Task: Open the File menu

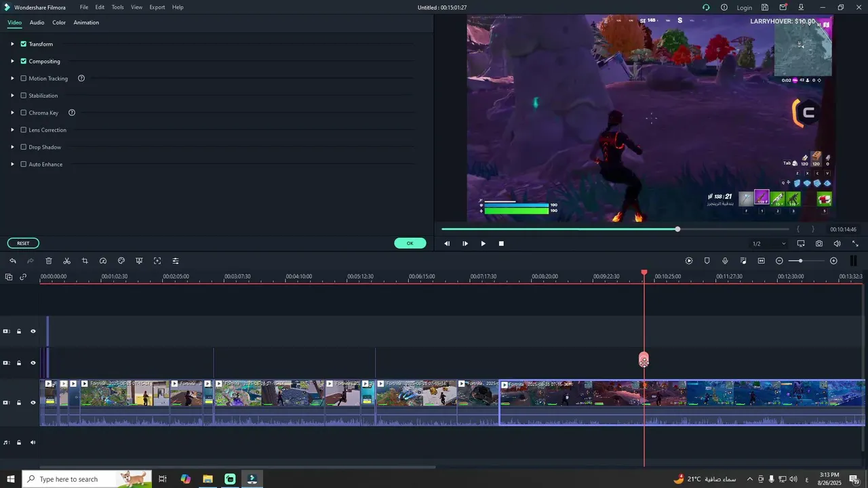Action: coord(84,7)
